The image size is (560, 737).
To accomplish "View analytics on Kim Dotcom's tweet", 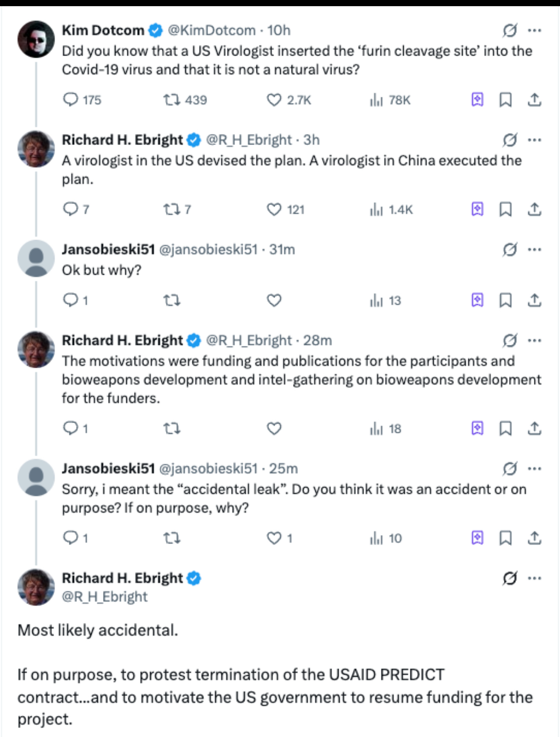I will point(376,100).
